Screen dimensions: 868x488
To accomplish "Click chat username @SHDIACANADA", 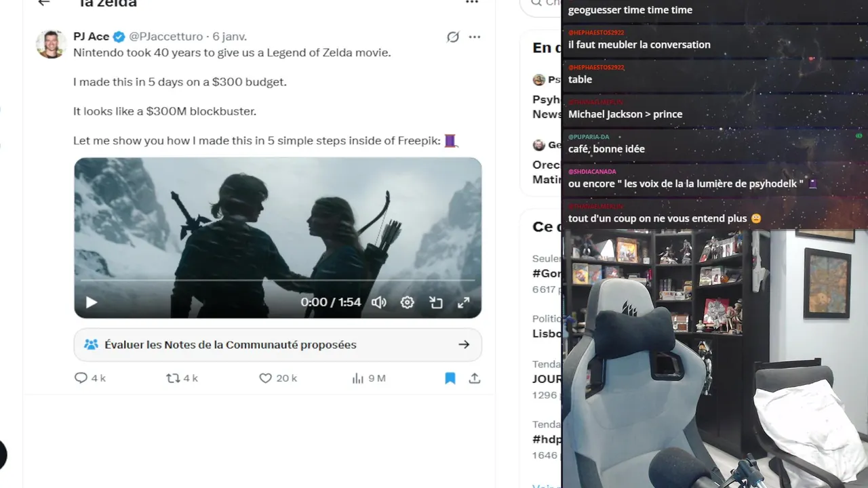I will (x=592, y=171).
